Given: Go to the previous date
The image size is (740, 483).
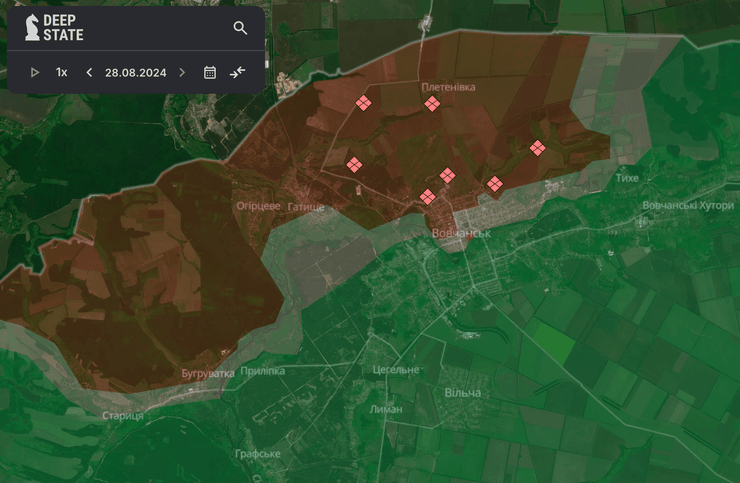Looking at the screenshot, I should (x=89, y=72).
